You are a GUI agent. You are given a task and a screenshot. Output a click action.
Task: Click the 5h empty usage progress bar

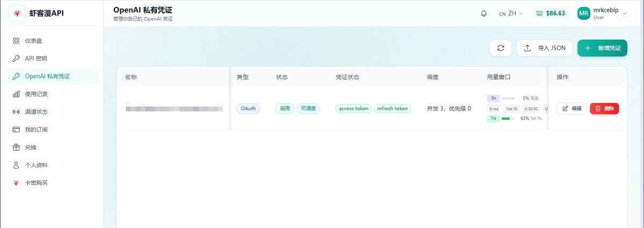pos(508,98)
